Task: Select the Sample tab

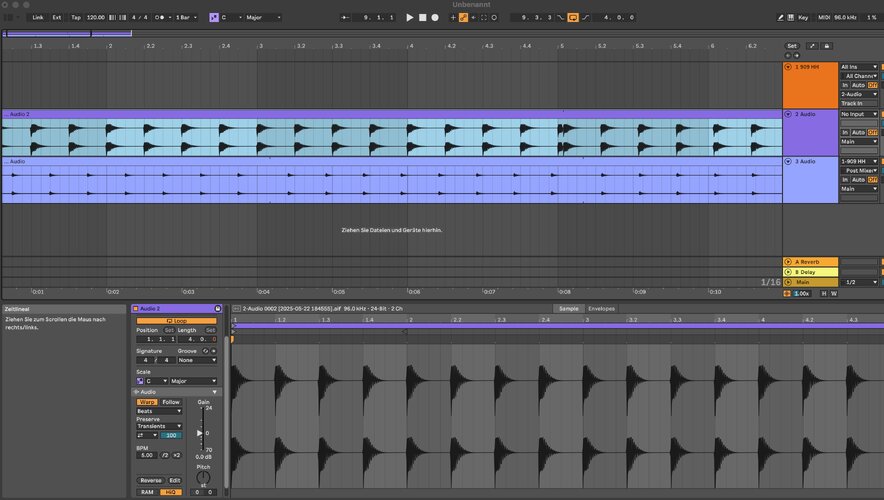Action: (568, 309)
